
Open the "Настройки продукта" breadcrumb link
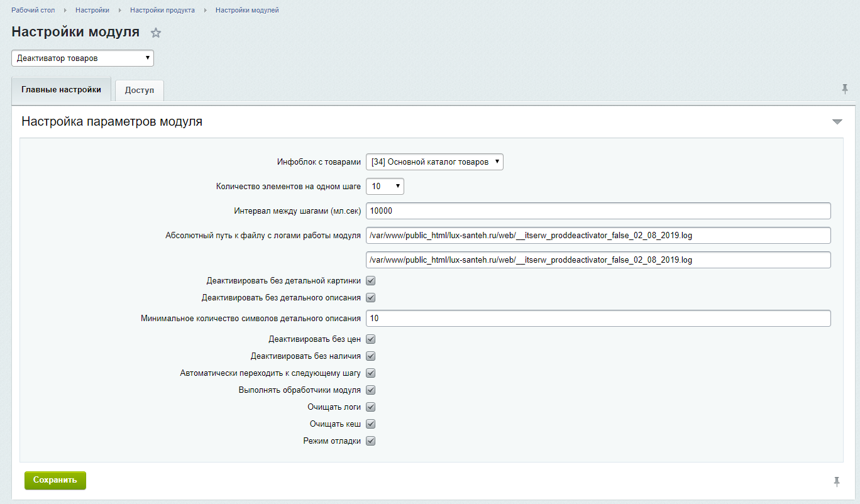(x=162, y=11)
